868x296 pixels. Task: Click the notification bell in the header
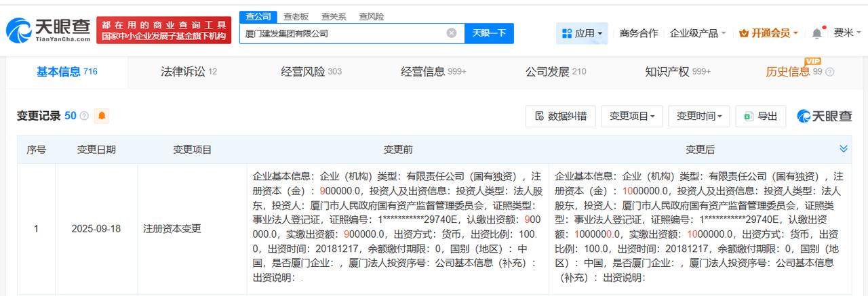pyautogui.click(x=816, y=33)
